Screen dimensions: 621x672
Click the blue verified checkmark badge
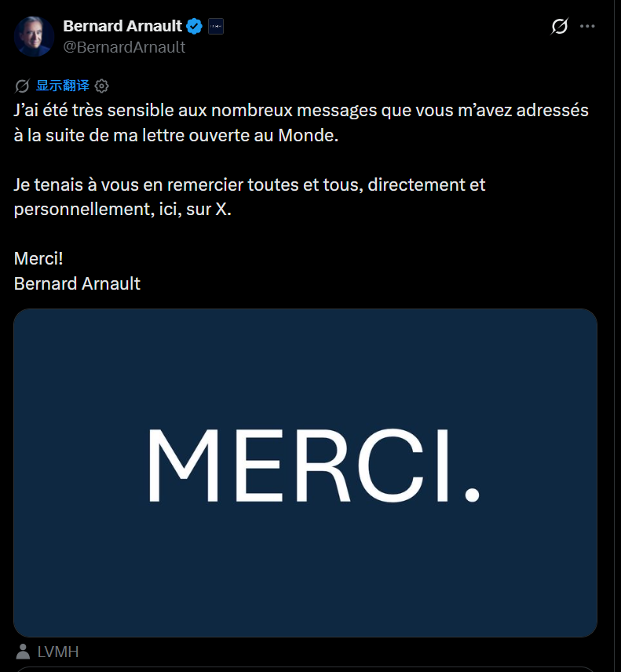195,26
